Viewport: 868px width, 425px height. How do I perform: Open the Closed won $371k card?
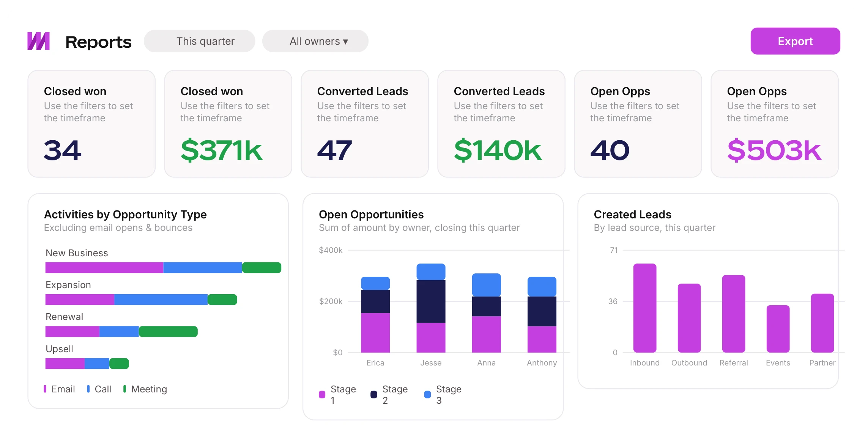coord(228,124)
